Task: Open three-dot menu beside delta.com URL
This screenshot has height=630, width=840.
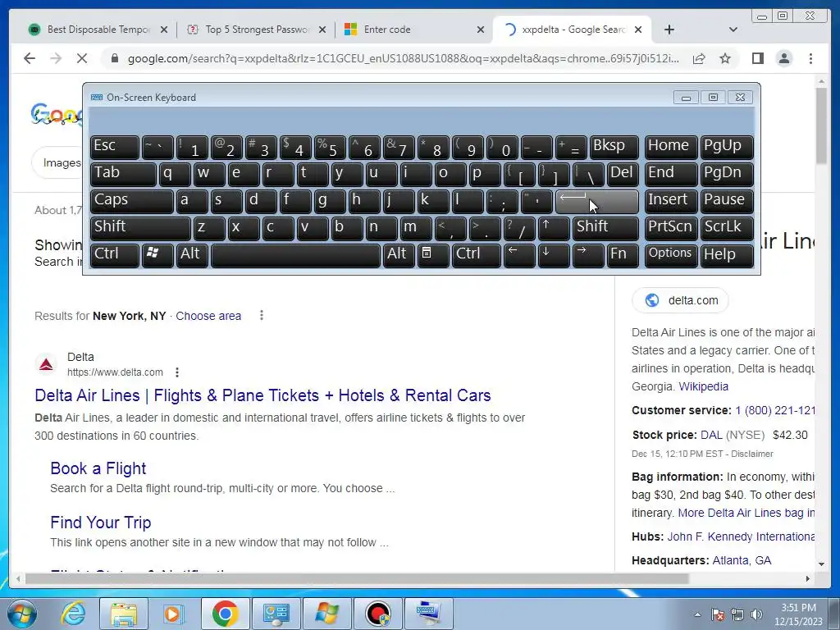Action: pos(177,372)
